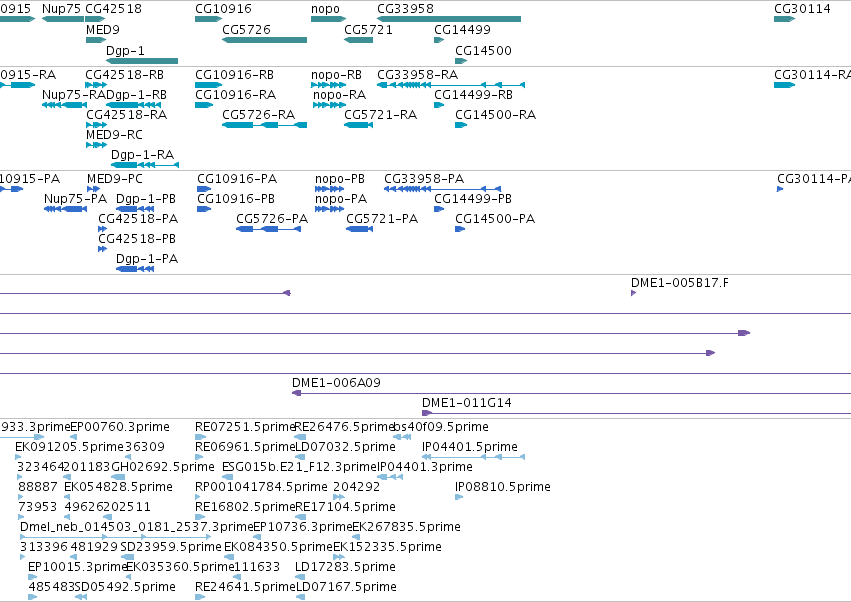This screenshot has height=602, width=851.
Task: Select the CG5721-PA protein label
Action: (x=382, y=219)
